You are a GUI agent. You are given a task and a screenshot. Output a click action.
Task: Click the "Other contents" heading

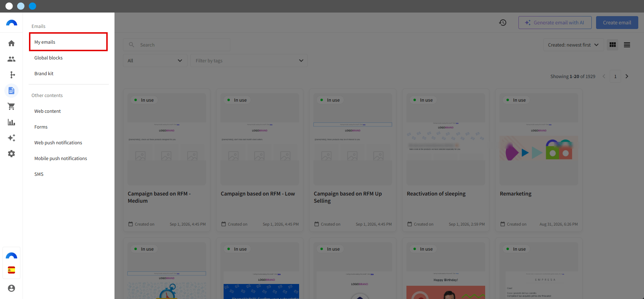[x=47, y=96]
